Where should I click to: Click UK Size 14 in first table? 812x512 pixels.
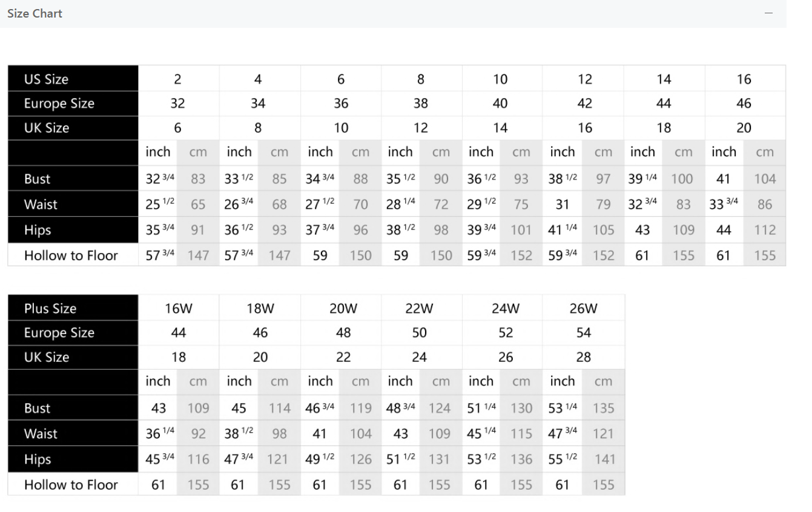tap(500, 128)
